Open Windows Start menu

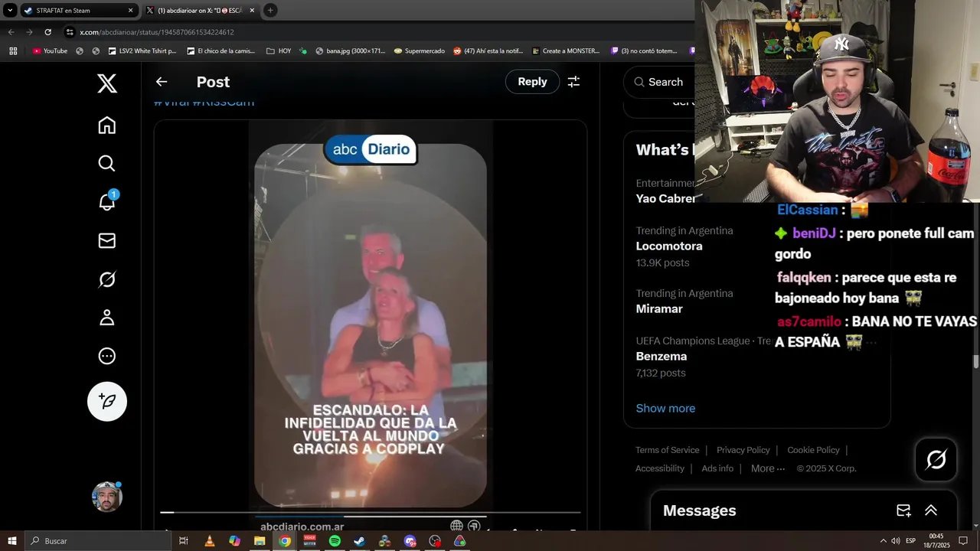(12, 541)
